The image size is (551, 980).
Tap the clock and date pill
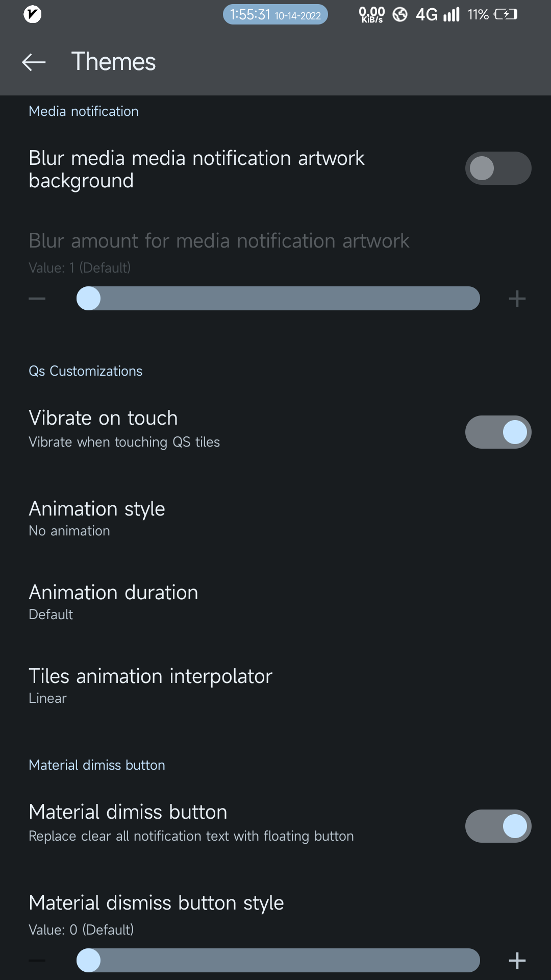tap(275, 14)
